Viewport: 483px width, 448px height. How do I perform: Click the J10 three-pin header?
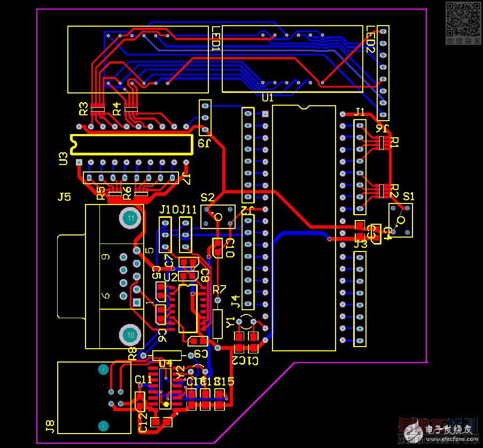tap(166, 235)
